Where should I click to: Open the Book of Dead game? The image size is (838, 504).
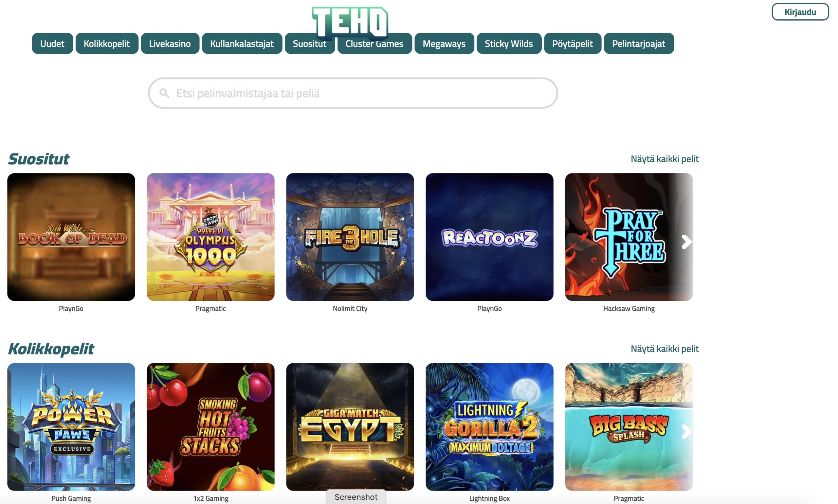[x=71, y=237]
